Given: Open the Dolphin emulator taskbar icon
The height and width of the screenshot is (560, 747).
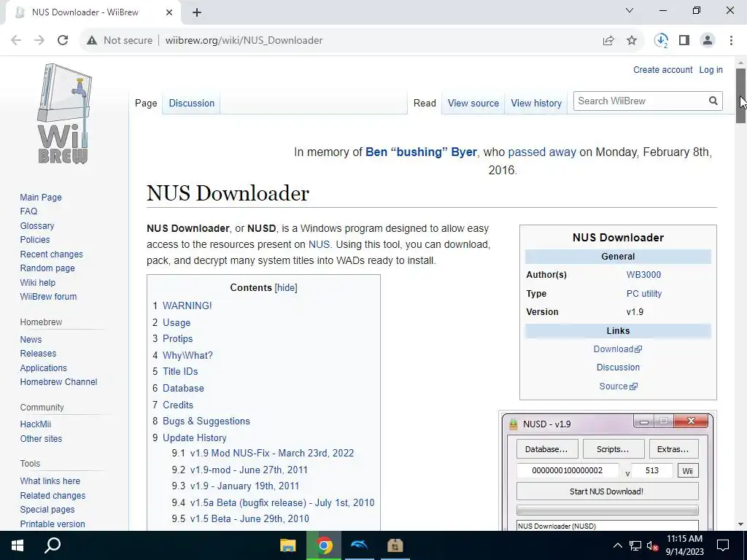Looking at the screenshot, I should [x=359, y=545].
